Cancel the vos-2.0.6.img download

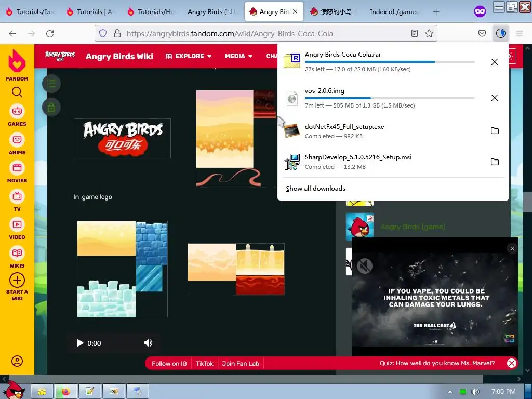(495, 98)
